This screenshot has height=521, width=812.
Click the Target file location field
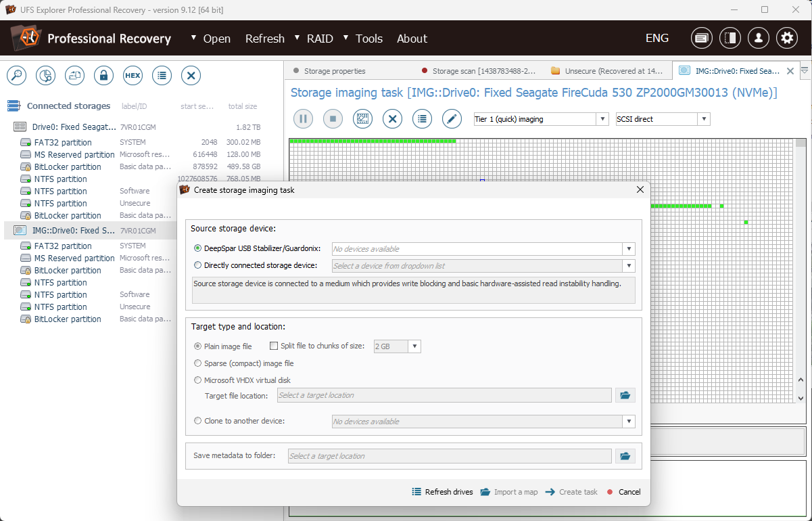coord(444,395)
